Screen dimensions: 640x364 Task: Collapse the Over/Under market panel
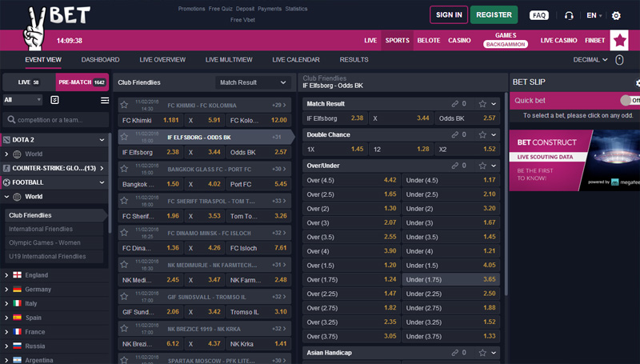coord(494,166)
